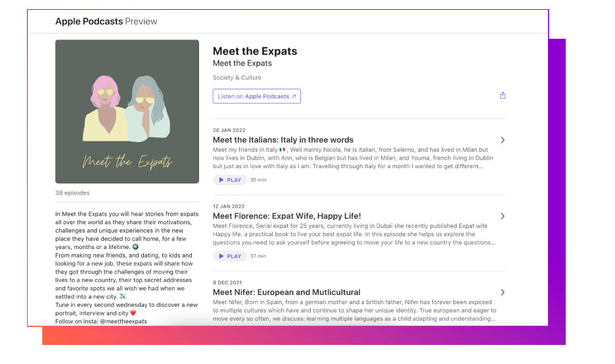
Task: Open episode title Meet Florence: Expat Wife, Happy Life!
Action: click(x=286, y=216)
